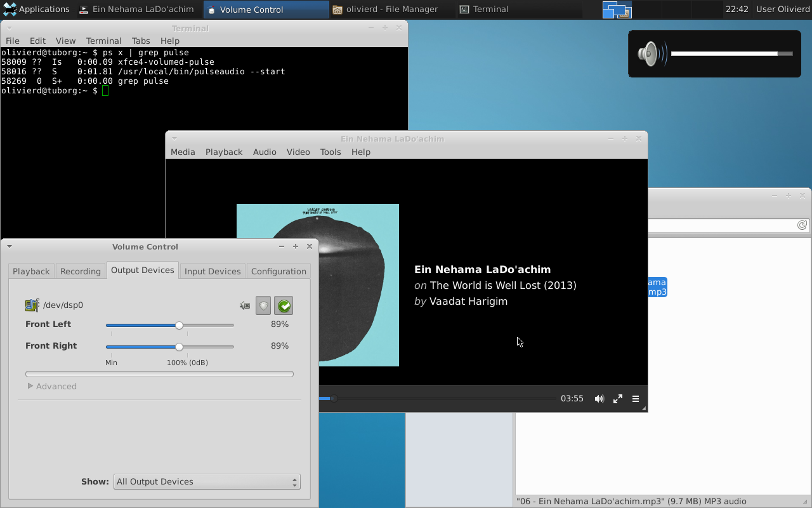The image size is (812, 508).
Task: Switch to Ein Nehama LaDo'achim taskbar button
Action: pyautogui.click(x=140, y=10)
